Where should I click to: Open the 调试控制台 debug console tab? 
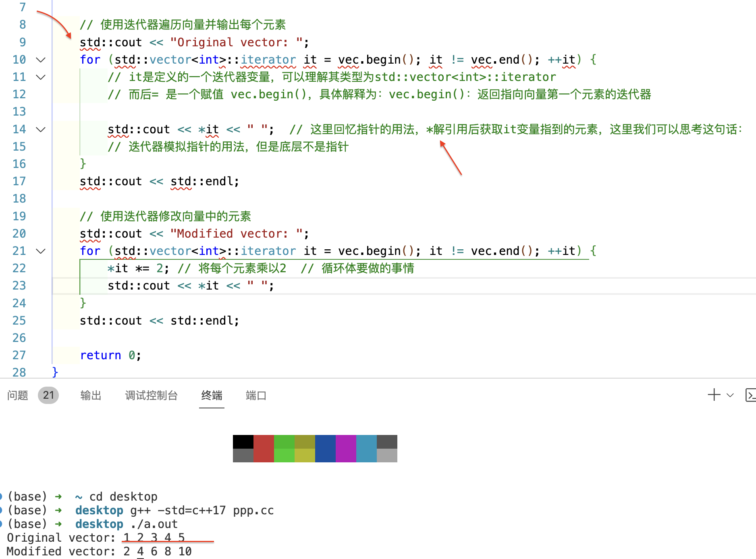tap(151, 395)
